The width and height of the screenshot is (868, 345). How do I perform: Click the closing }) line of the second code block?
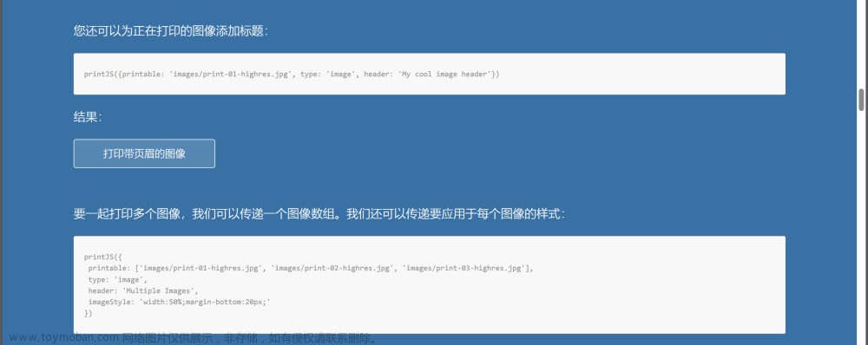click(x=88, y=314)
